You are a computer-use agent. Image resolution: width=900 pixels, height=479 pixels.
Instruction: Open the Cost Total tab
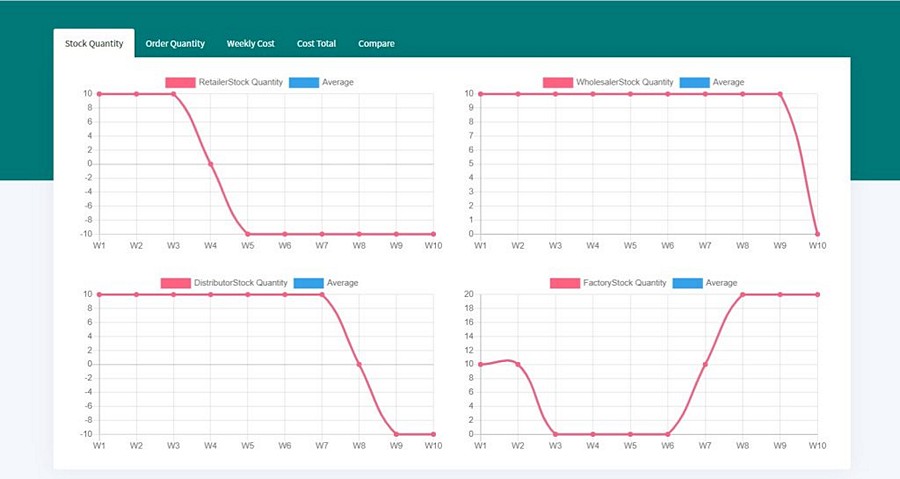316,44
